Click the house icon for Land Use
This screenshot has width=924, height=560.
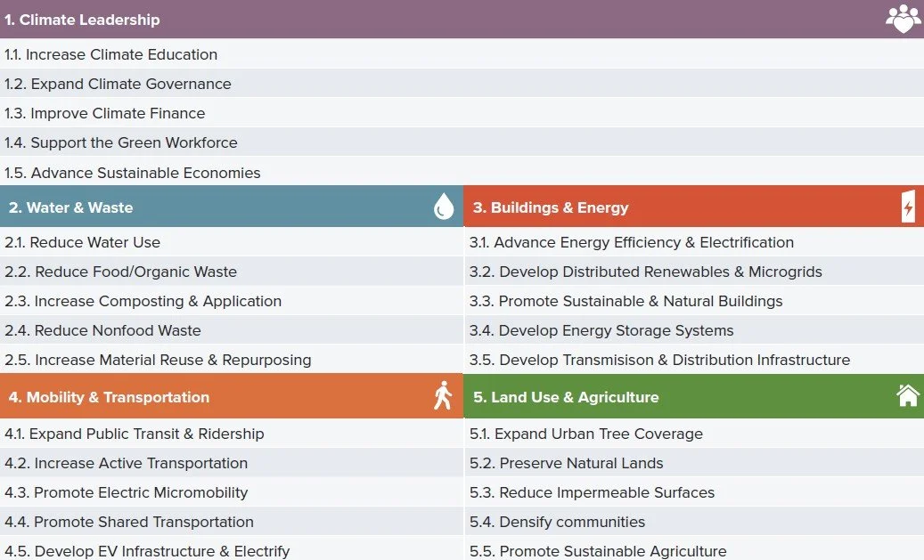click(x=907, y=395)
